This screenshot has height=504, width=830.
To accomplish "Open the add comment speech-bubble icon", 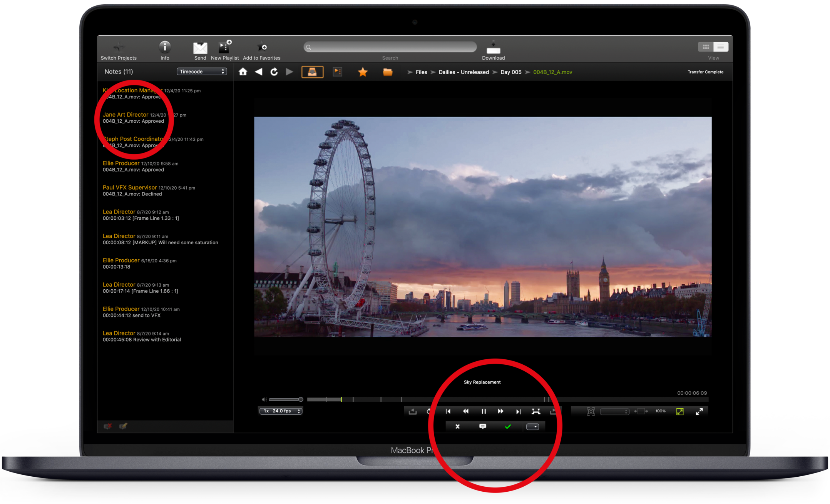I will coord(482,427).
